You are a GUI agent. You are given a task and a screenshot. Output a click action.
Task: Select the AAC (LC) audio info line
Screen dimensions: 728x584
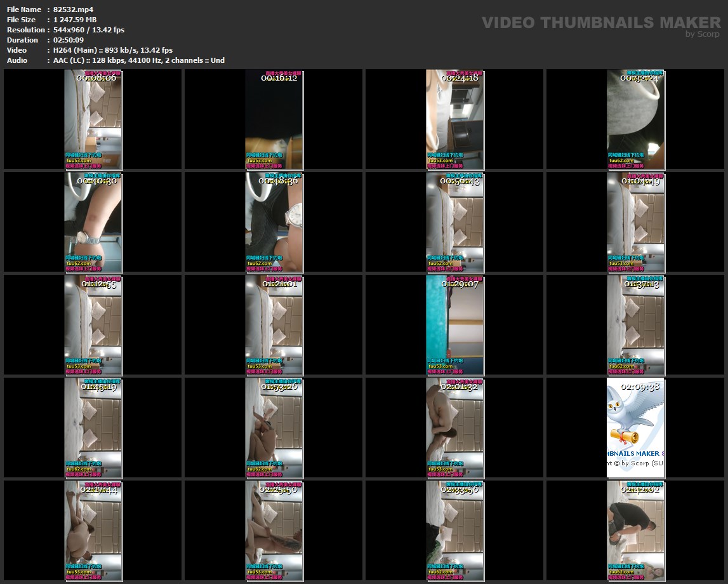(139, 60)
